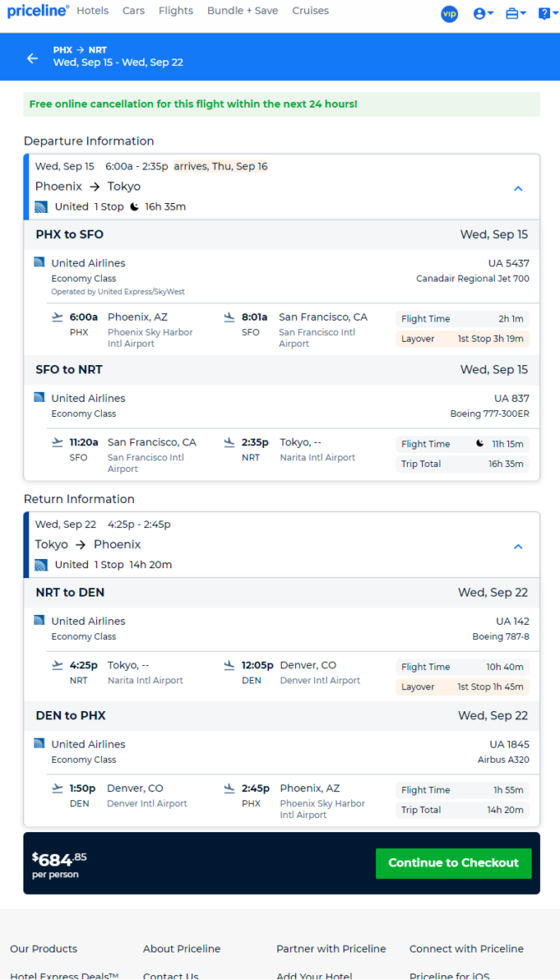This screenshot has width=560, height=980.
Task: Click the Priceline logo
Action: [x=38, y=11]
